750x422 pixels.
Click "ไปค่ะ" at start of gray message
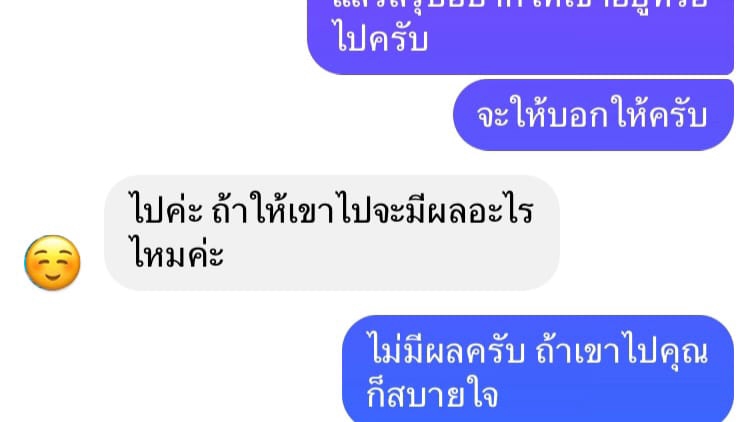tap(167, 211)
